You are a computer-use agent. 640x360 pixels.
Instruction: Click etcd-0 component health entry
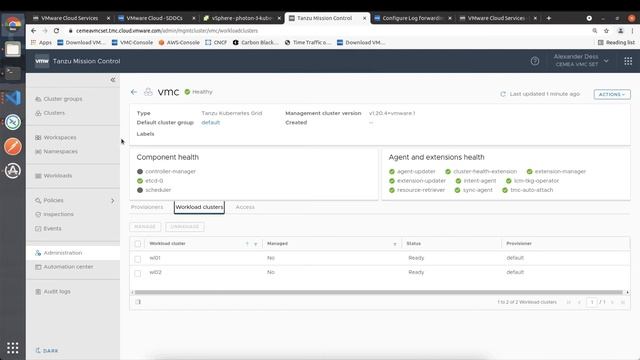click(x=150, y=181)
